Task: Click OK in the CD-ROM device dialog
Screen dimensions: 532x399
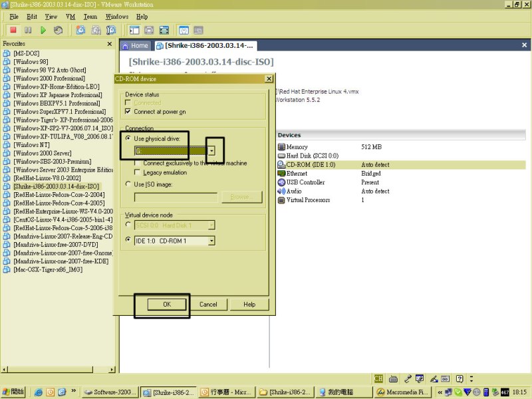Action: (x=167, y=305)
